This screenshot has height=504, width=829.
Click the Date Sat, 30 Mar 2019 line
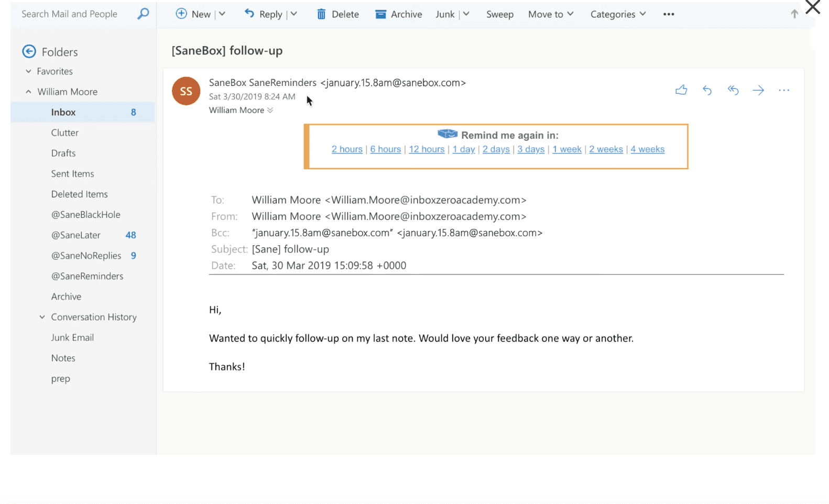(309, 266)
